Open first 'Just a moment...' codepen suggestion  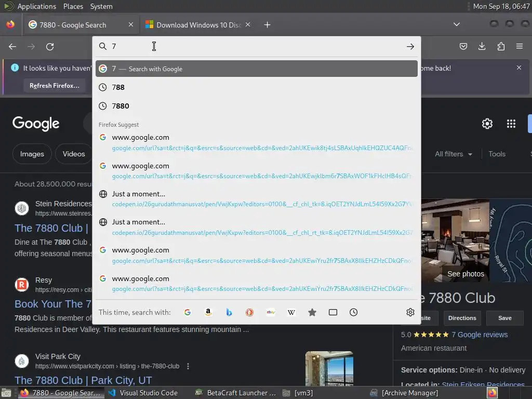coord(257,199)
